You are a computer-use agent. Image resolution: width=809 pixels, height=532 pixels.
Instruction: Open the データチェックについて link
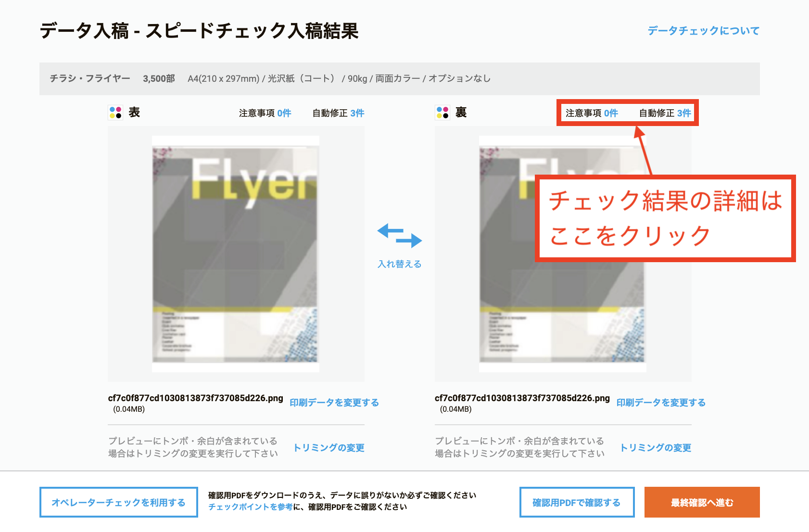click(x=703, y=31)
